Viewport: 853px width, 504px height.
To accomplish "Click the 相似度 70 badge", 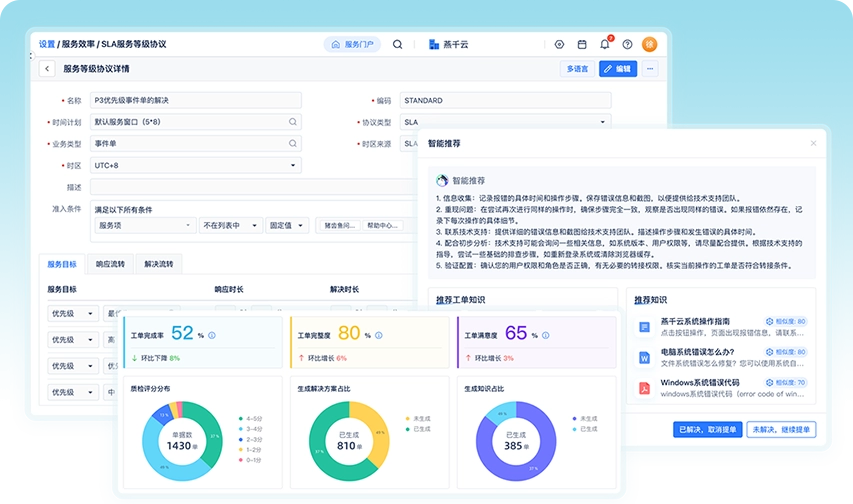I will pyautogui.click(x=786, y=383).
